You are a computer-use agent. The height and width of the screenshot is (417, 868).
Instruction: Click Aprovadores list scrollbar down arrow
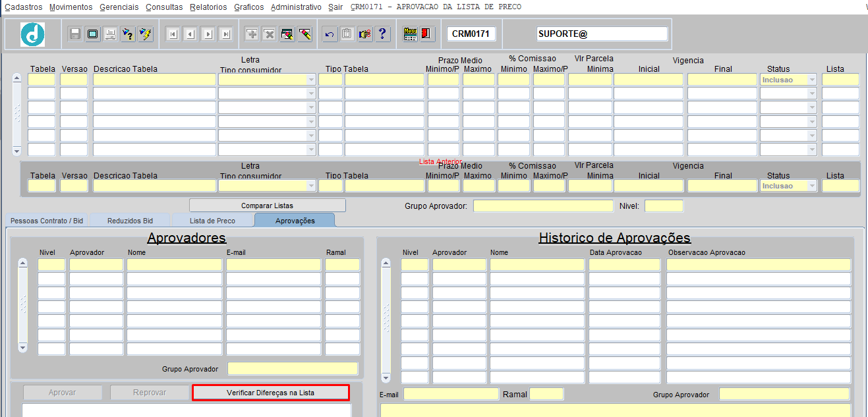coord(23,347)
